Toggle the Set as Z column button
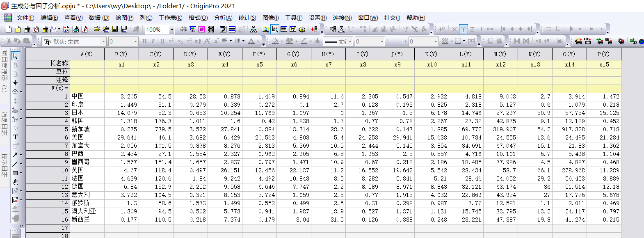Viewport: 644px width, 238px height. pos(472,29)
